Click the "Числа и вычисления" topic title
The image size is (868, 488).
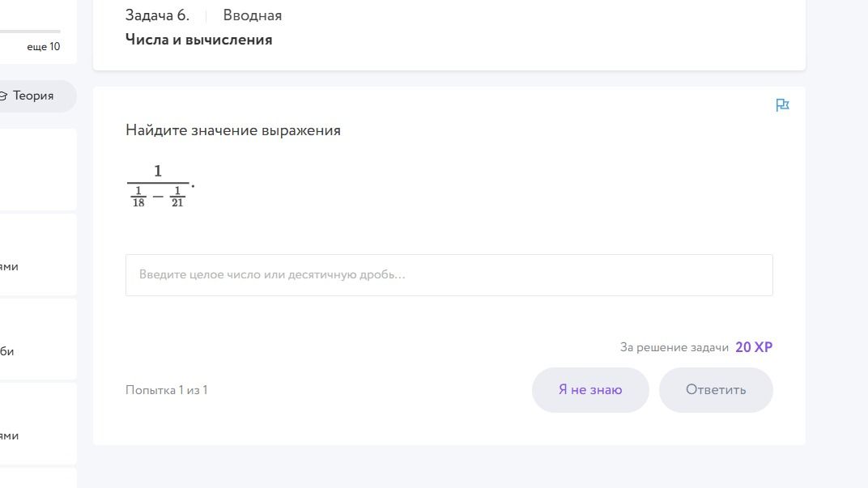click(198, 40)
